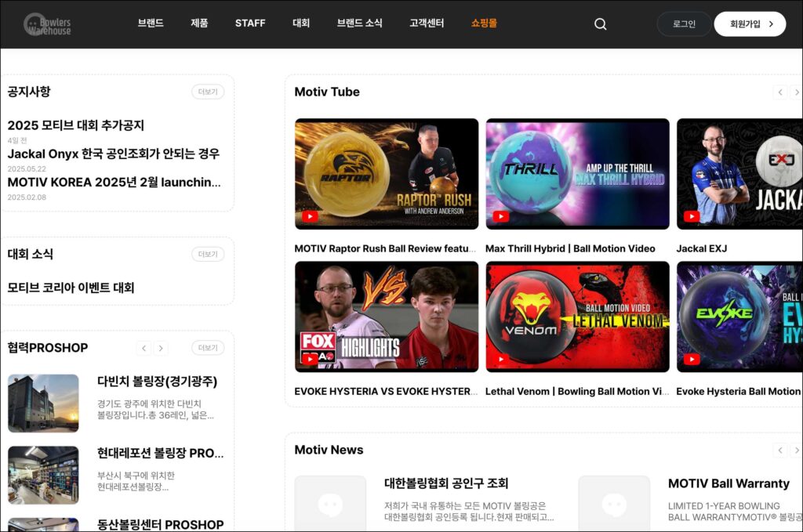Click 더보기 in the 대회 소식 section
This screenshot has height=532, width=803.
[208, 254]
